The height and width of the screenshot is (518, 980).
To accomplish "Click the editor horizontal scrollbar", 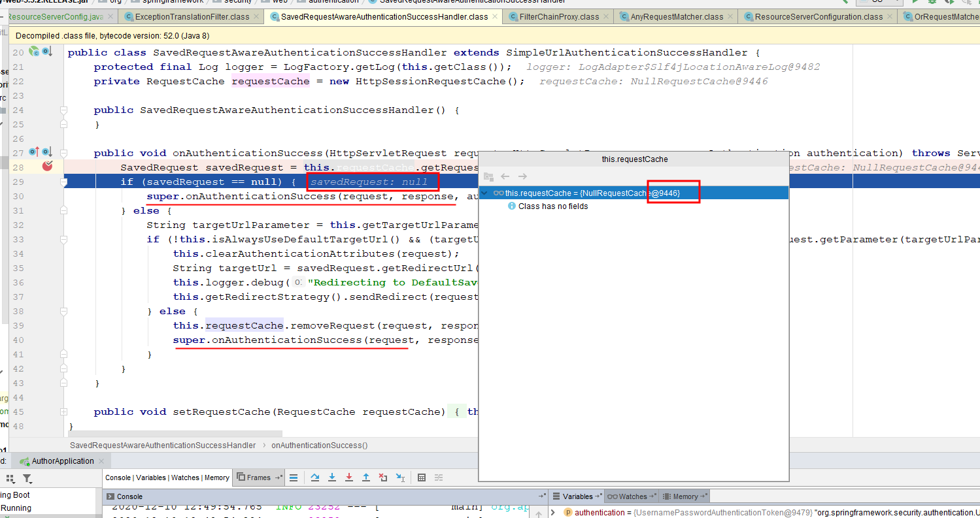I will point(175,434).
